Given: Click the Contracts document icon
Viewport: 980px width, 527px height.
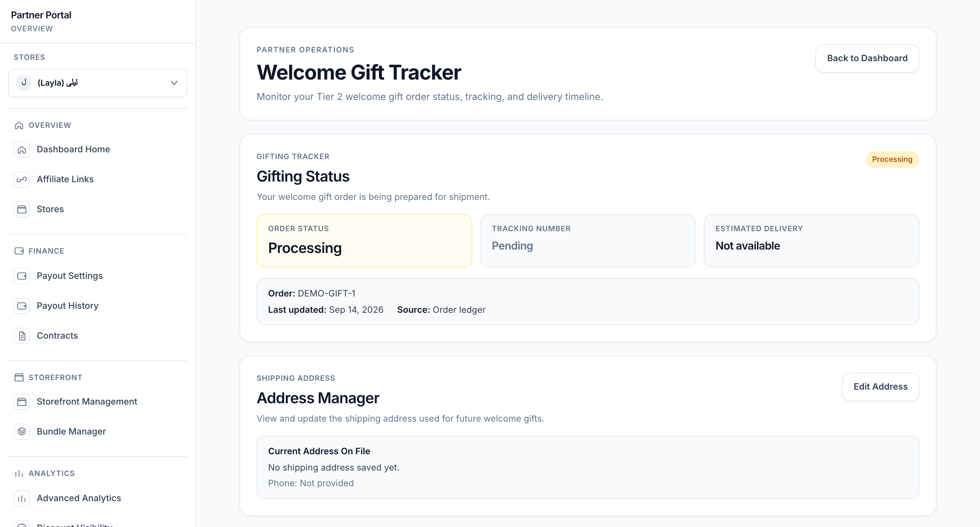Looking at the screenshot, I should click(x=22, y=336).
